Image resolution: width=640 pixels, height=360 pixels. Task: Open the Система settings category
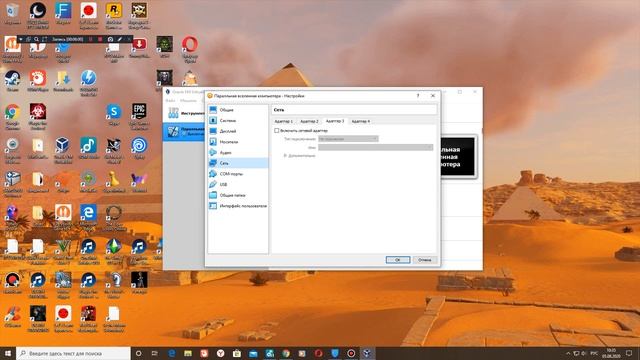point(238,120)
